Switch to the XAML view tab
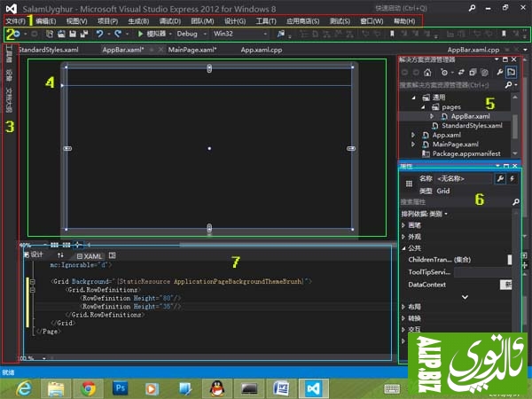 [x=90, y=256]
